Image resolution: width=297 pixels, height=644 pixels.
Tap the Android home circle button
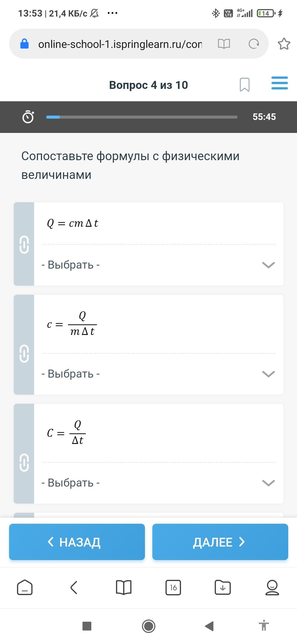click(148, 626)
